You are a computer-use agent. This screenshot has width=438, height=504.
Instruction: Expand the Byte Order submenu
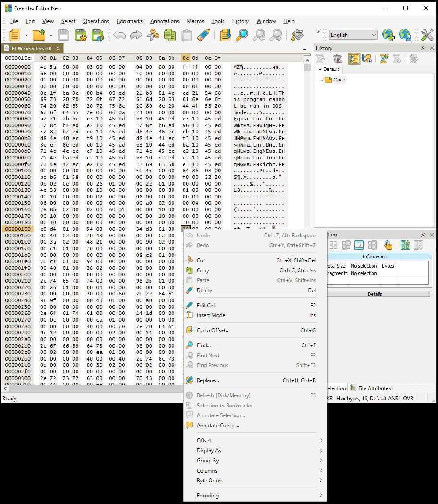point(255,481)
